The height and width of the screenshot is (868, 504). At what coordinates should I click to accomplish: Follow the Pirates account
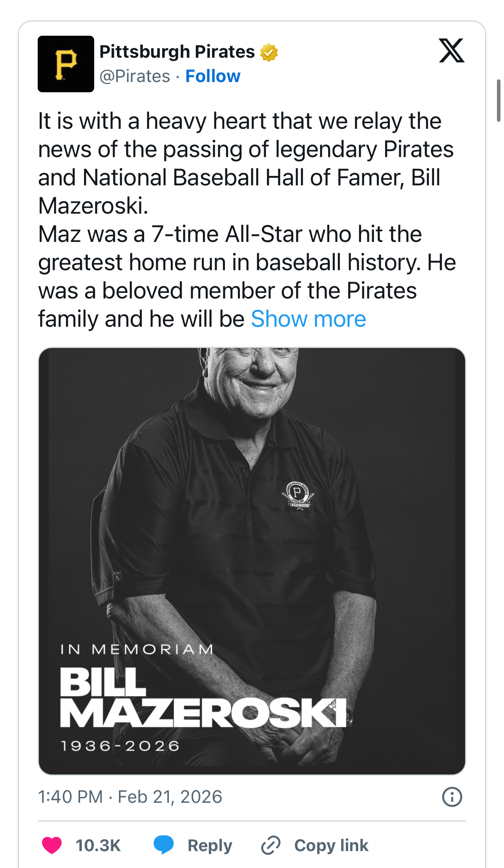[213, 76]
